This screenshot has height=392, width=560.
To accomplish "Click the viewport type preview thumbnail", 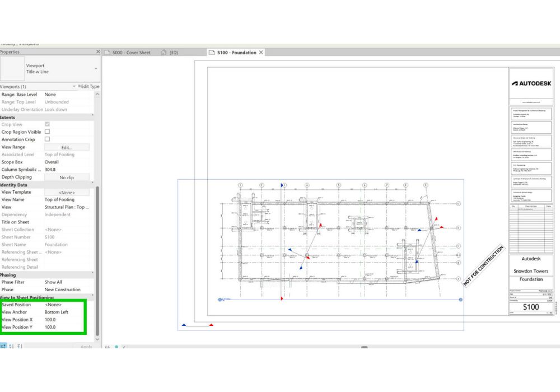I will tap(12, 68).
